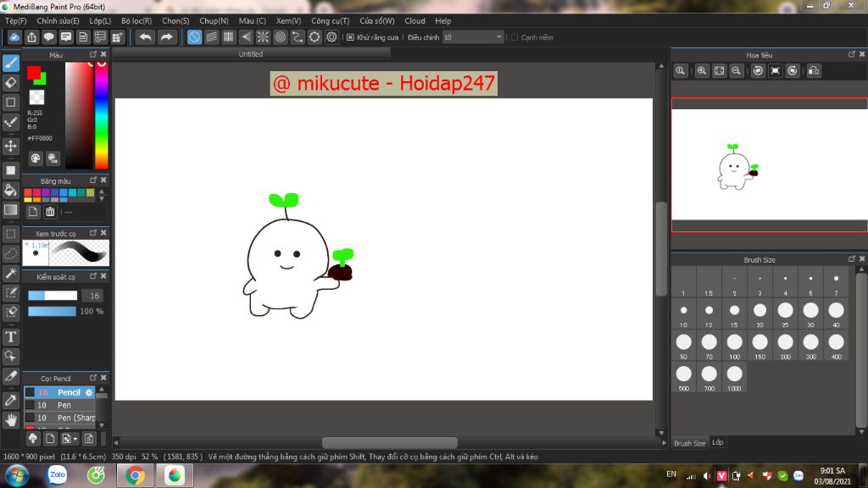Enable the vanishing point snap guide
Viewport: 868px width, 488px height.
click(x=246, y=37)
